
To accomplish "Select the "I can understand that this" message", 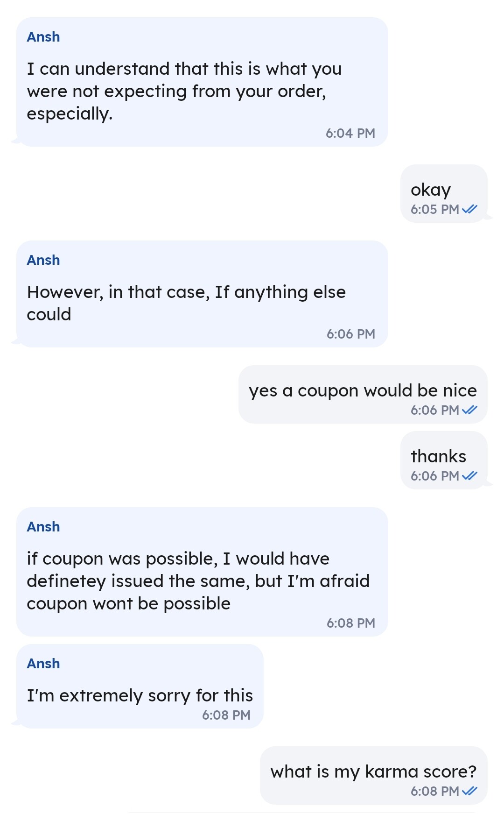I will click(184, 91).
